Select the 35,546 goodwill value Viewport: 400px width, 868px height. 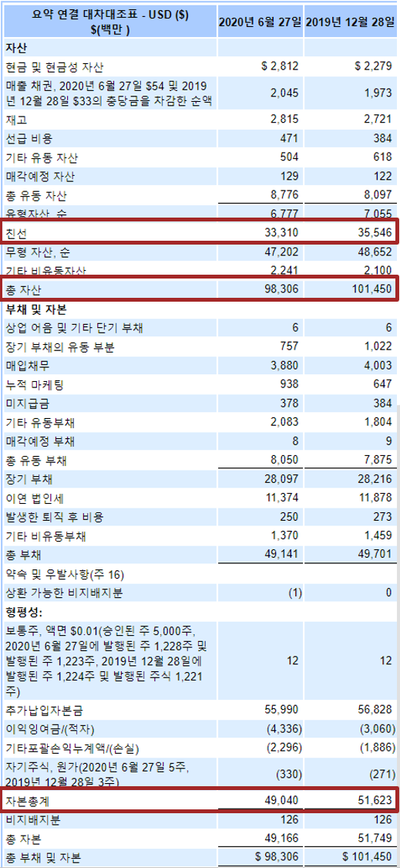click(x=375, y=234)
